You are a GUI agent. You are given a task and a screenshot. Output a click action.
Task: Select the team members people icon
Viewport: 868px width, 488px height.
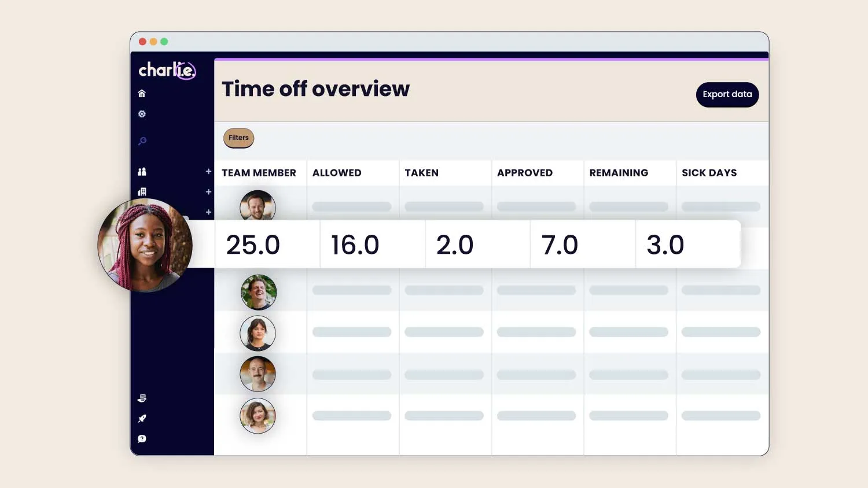tap(142, 172)
